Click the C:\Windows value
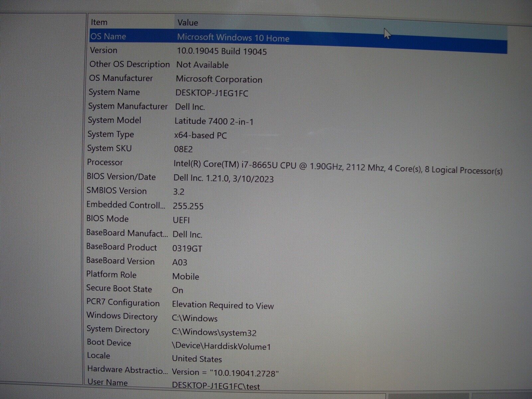532x399 pixels. coord(195,318)
